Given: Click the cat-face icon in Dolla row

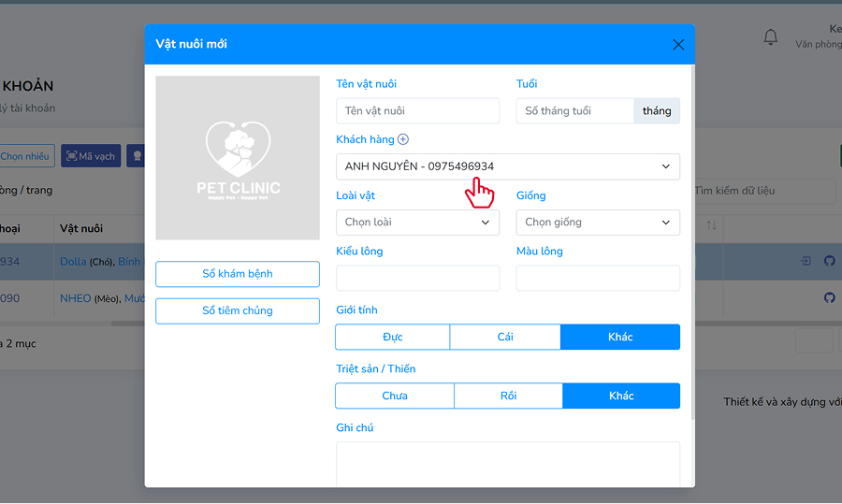Looking at the screenshot, I should tap(829, 261).
